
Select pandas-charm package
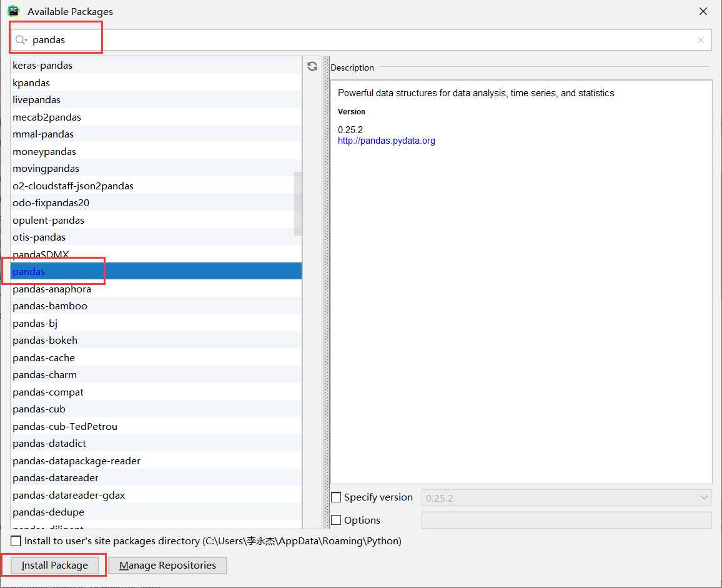(x=156, y=375)
